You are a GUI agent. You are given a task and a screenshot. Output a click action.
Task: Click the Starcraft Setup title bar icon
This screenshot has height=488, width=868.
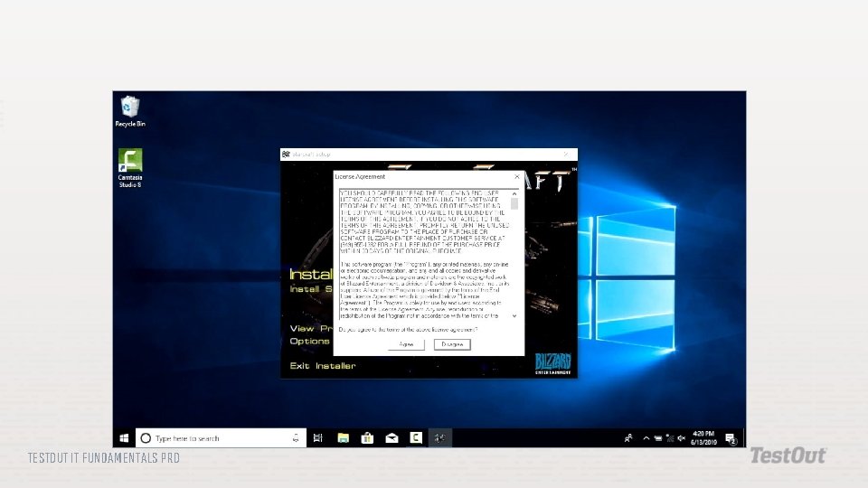pos(286,155)
